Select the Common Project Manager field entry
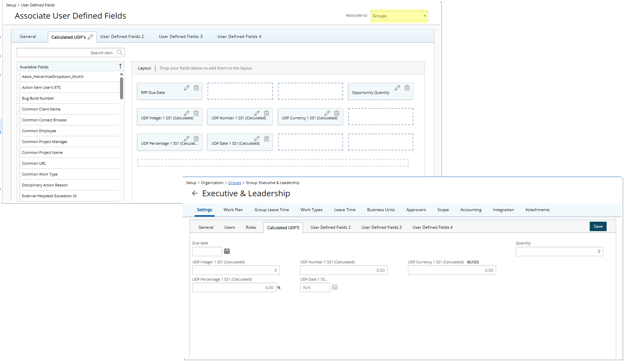The image size is (627, 364). coord(44,141)
